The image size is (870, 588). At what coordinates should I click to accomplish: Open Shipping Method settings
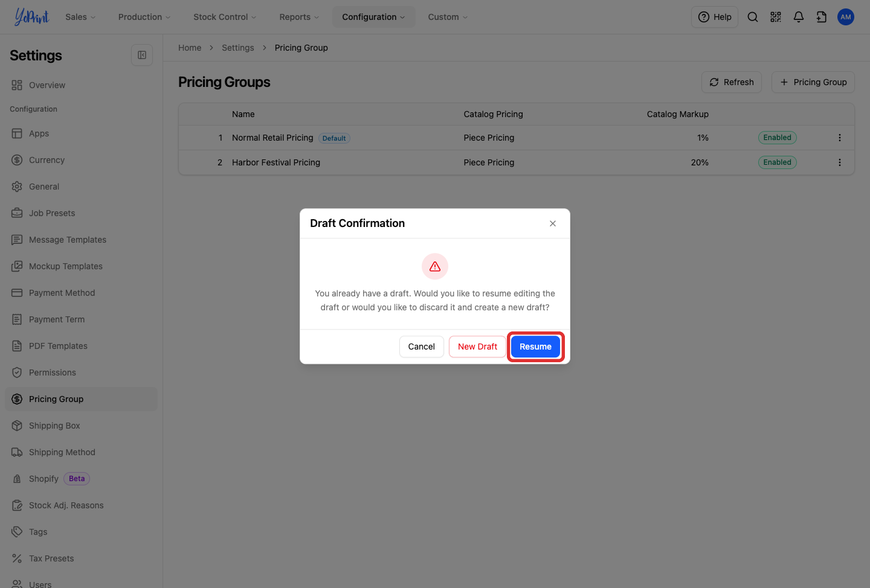(81, 452)
